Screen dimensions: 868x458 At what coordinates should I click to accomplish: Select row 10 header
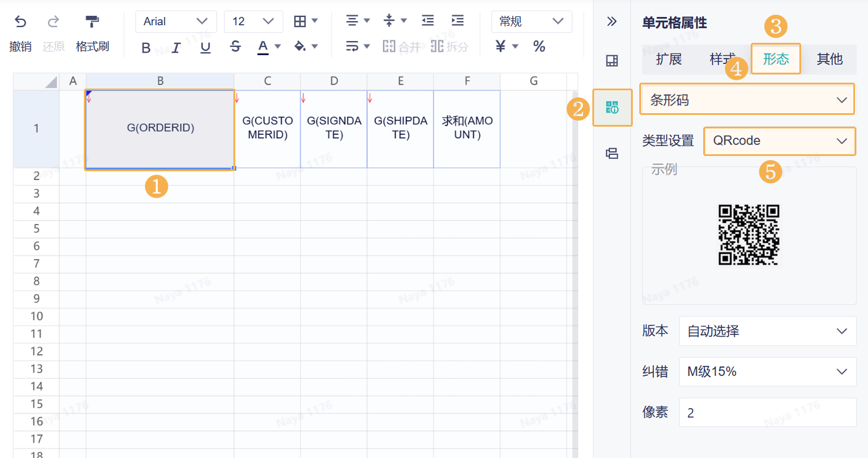click(x=36, y=317)
